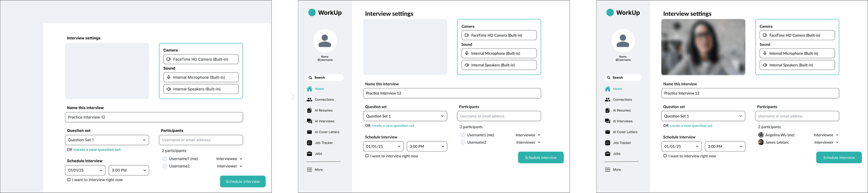Enable interview right now checkbox in last frame

665,156
